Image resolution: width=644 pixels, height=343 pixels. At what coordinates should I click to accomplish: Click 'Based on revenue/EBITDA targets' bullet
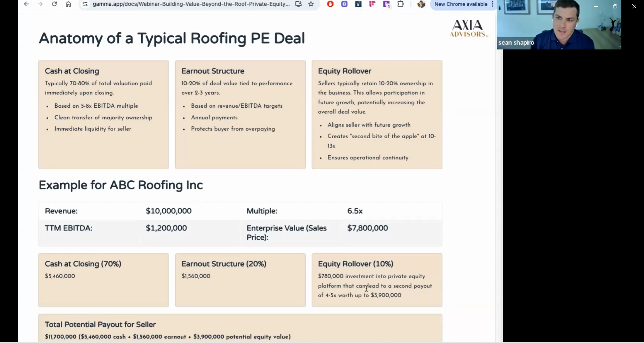237,106
